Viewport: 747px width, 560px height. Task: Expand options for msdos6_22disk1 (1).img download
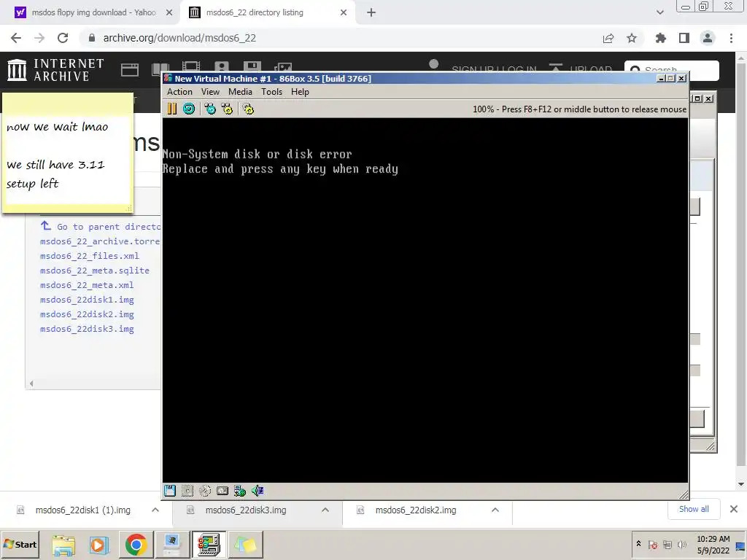(155, 510)
